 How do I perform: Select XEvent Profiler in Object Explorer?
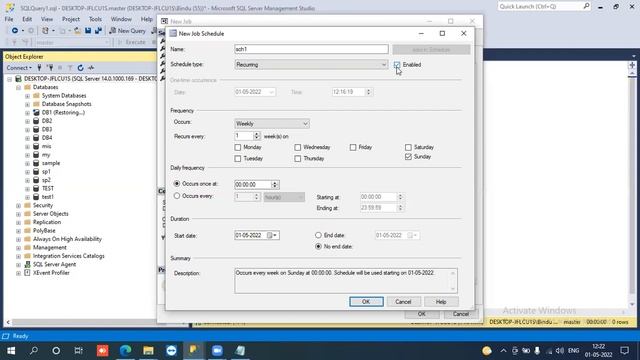pos(51,273)
